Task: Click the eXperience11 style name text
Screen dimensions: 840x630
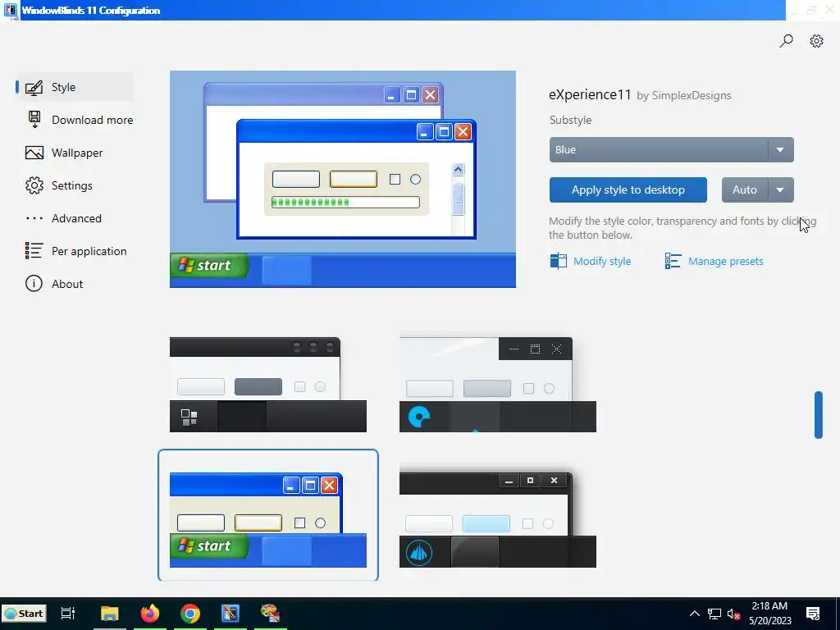Action: click(590, 95)
